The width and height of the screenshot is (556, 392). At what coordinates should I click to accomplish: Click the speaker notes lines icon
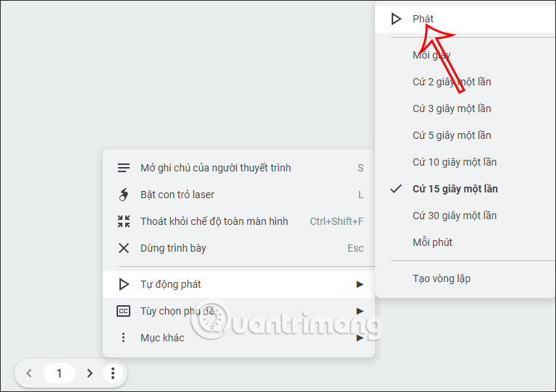(x=124, y=168)
